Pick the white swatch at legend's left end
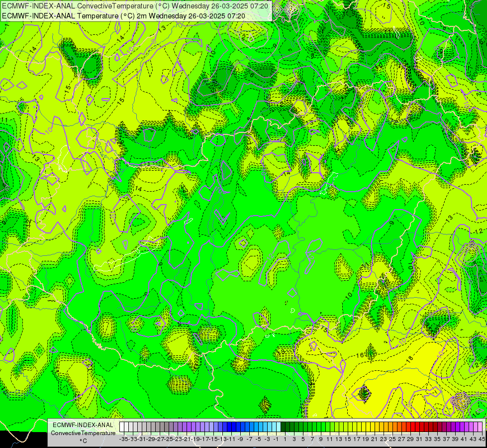This screenshot has height=448, width=487. pyautogui.click(x=122, y=427)
